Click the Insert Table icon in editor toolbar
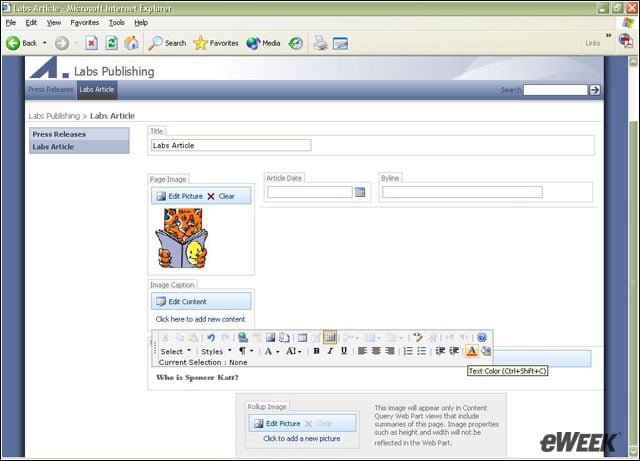The width and height of the screenshot is (640, 461). pyautogui.click(x=302, y=338)
